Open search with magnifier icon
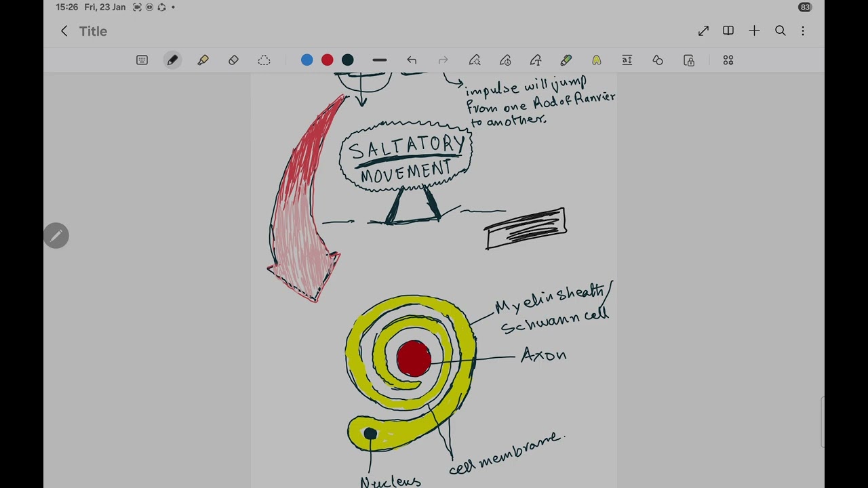The height and width of the screenshot is (488, 868). (781, 31)
